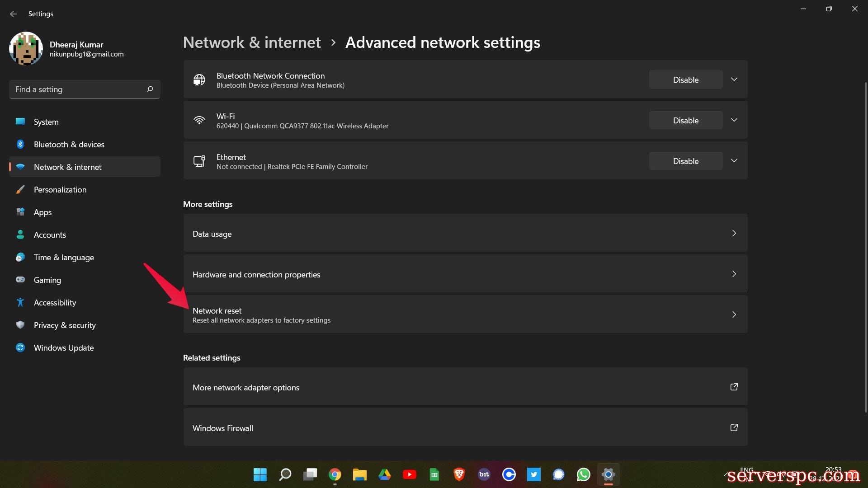
Task: Click the Find a setting search box
Action: click(77, 89)
